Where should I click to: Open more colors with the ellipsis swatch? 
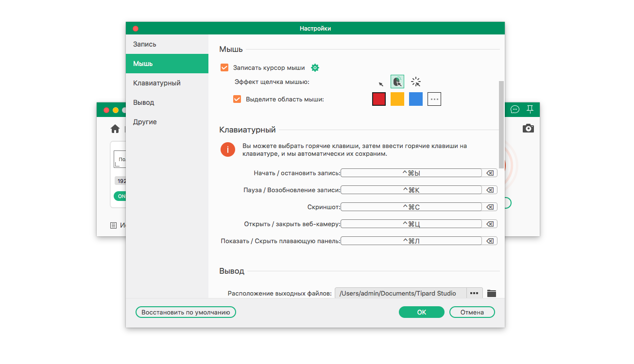pyautogui.click(x=434, y=99)
